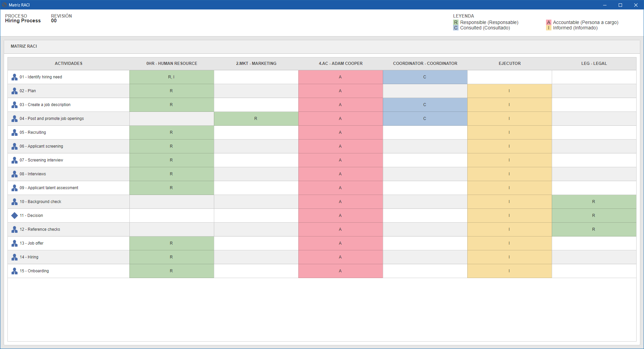644x349 pixels.
Task: Click the user icon for 15 - Onboarding
Action: click(x=15, y=271)
